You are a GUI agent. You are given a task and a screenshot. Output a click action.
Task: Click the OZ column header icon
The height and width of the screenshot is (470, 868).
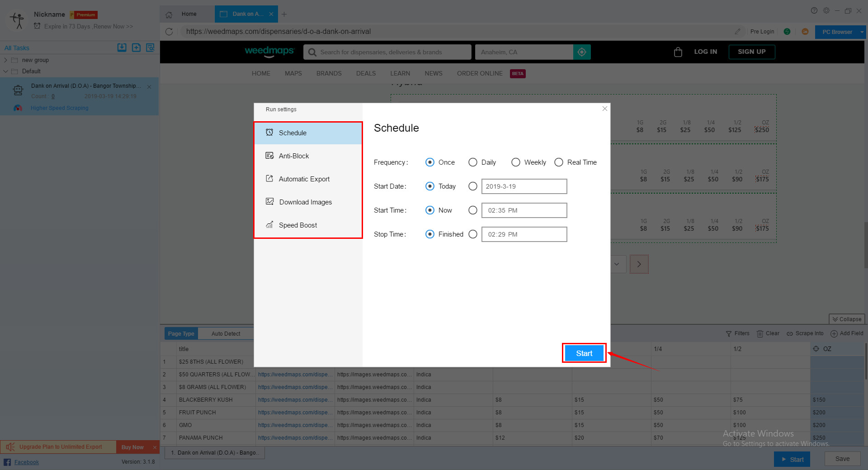click(816, 349)
